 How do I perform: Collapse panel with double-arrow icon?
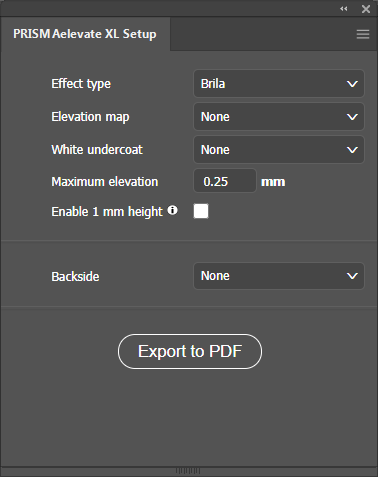tap(344, 9)
